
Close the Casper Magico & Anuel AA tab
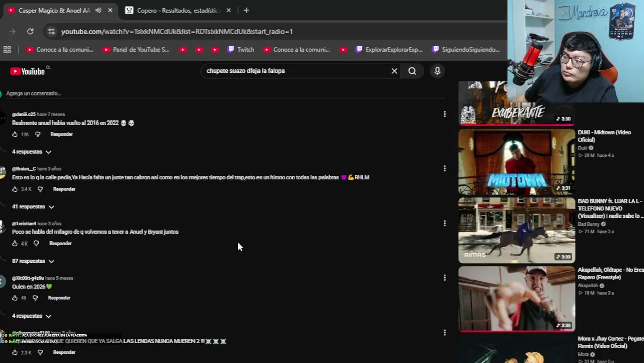coord(110,10)
